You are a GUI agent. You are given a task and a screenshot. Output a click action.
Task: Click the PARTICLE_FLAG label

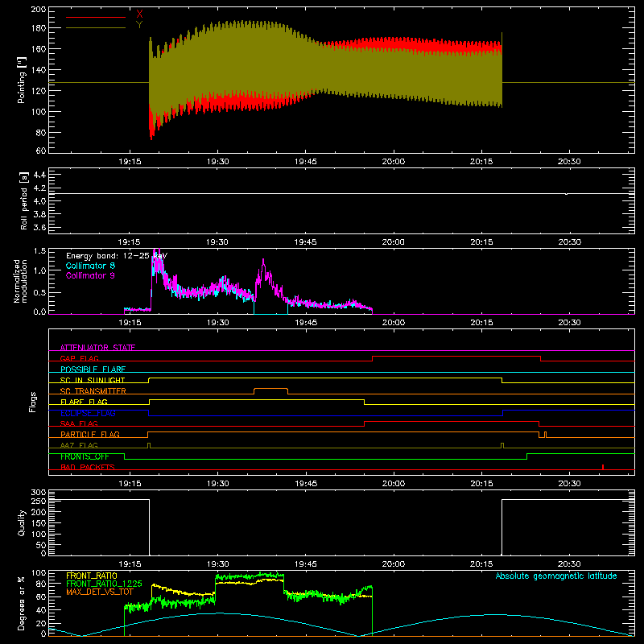pos(90,434)
